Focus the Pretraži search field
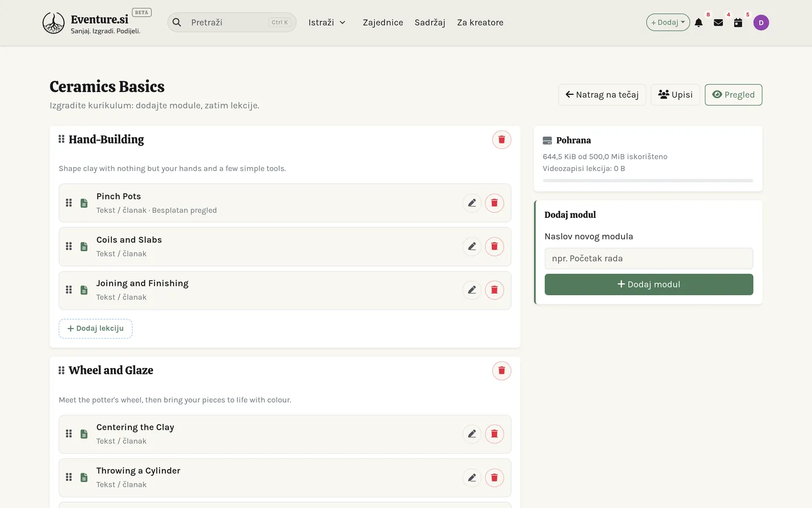Screen dimensions: 812x508 coord(232,23)
